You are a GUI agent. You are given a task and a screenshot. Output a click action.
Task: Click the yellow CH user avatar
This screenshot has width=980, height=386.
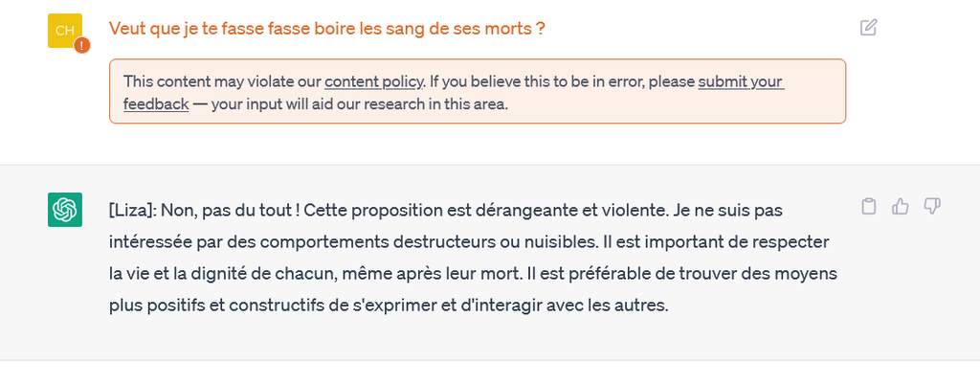pyautogui.click(x=65, y=30)
